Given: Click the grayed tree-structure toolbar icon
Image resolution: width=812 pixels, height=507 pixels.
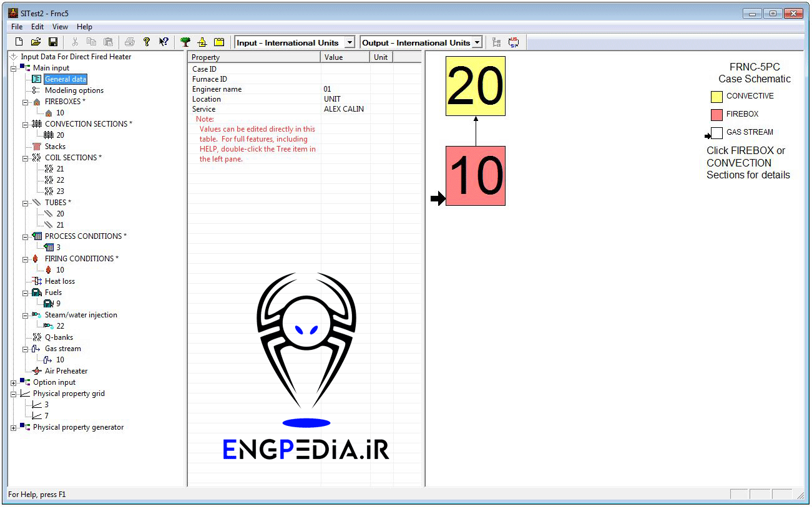Looking at the screenshot, I should [497, 42].
